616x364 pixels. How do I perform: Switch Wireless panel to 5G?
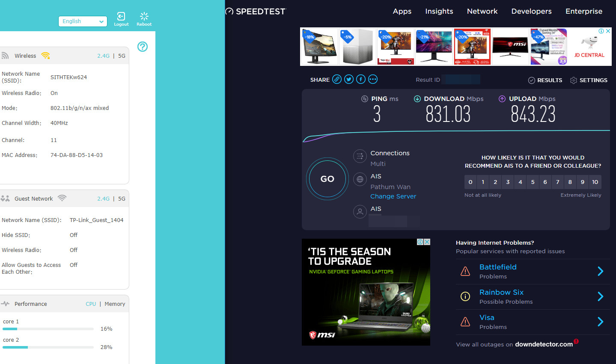click(122, 56)
